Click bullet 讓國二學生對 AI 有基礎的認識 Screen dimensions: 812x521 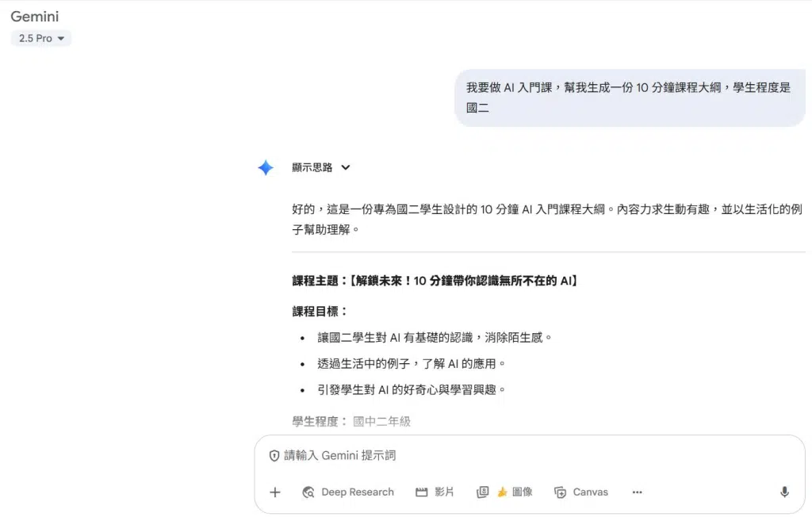click(x=435, y=338)
